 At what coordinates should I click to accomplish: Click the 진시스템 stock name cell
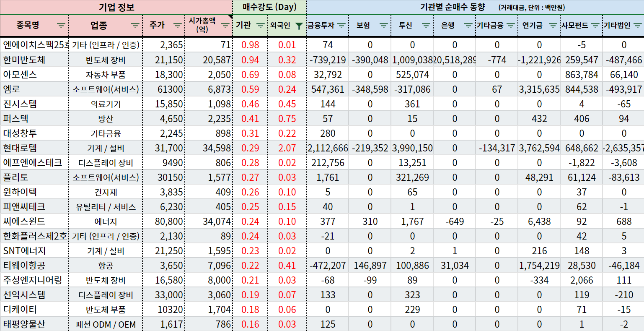click(x=34, y=104)
